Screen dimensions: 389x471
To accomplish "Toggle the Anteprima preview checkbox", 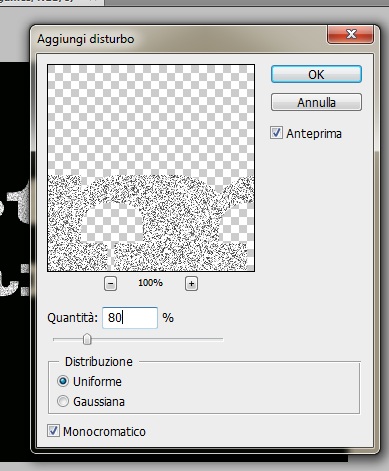I will (276, 133).
